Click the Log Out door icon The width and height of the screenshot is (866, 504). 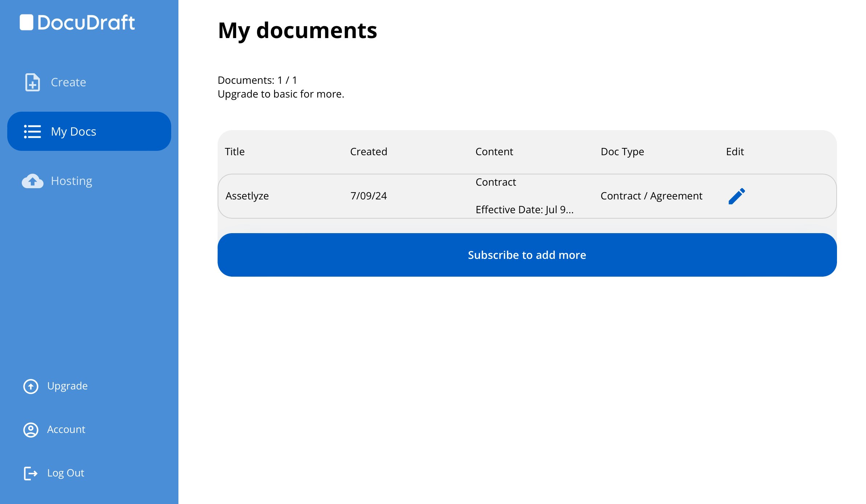tap(31, 473)
